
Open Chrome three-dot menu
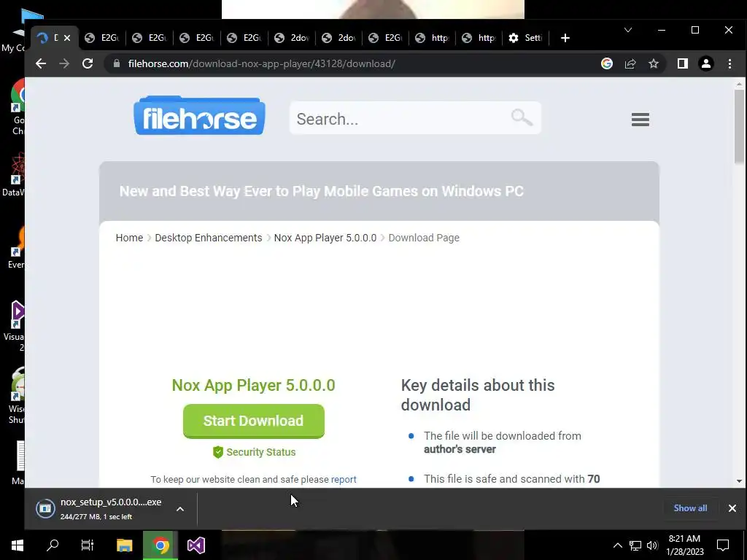click(729, 64)
